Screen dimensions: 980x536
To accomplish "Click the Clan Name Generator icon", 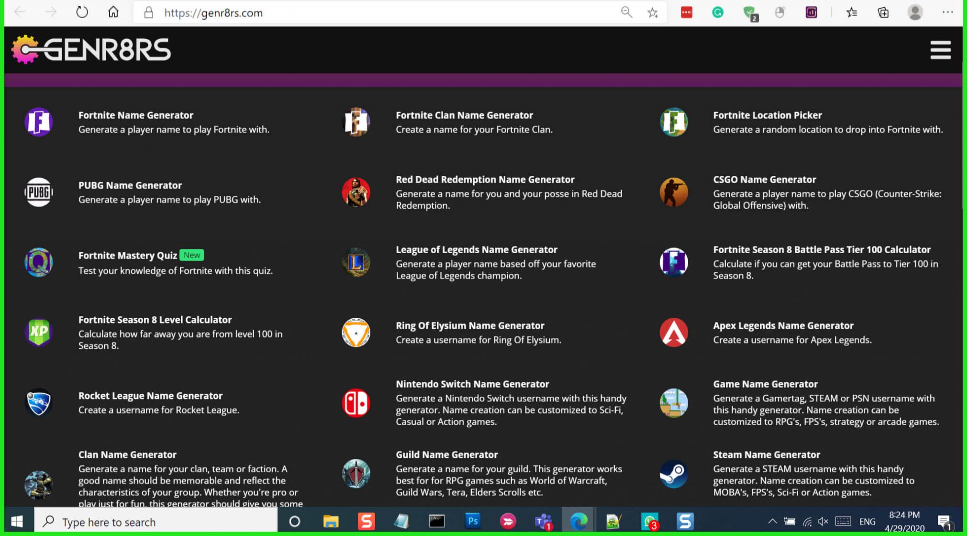I will coord(38,485).
